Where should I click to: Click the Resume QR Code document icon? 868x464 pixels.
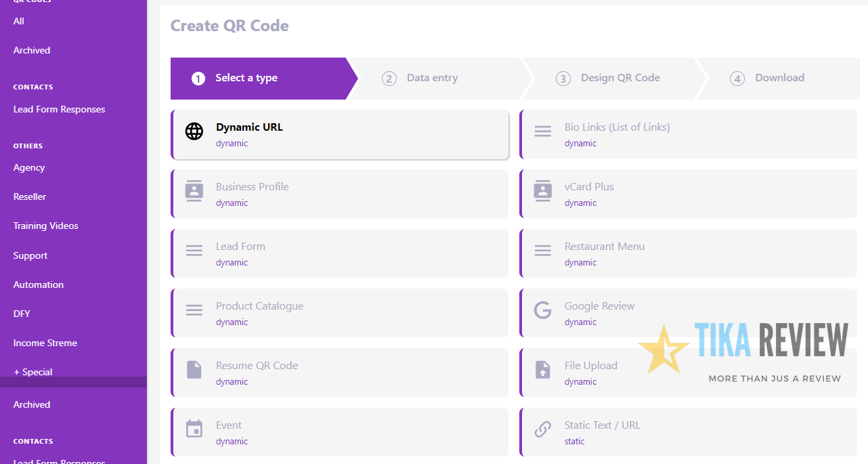point(194,370)
